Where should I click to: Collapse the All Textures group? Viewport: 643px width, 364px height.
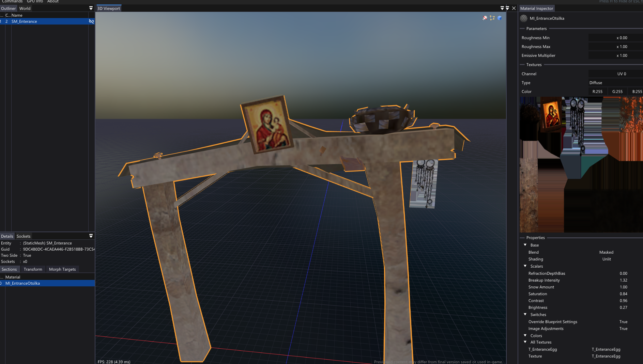(x=525, y=342)
